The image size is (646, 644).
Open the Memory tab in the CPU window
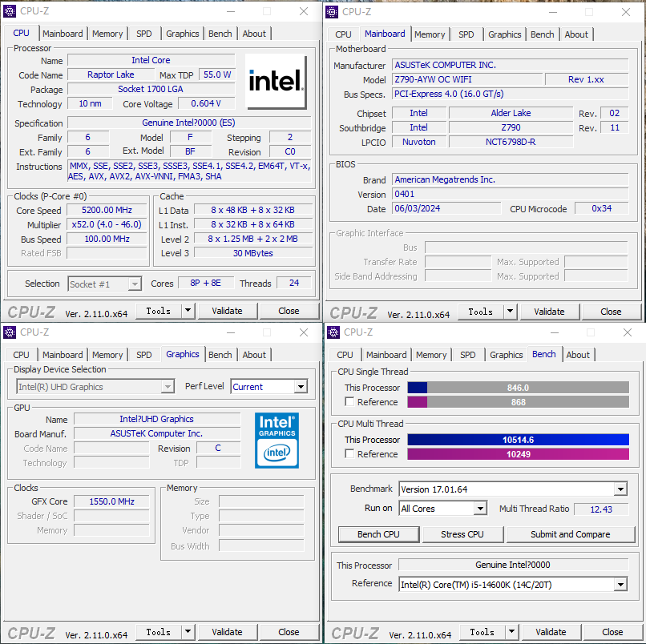107,34
